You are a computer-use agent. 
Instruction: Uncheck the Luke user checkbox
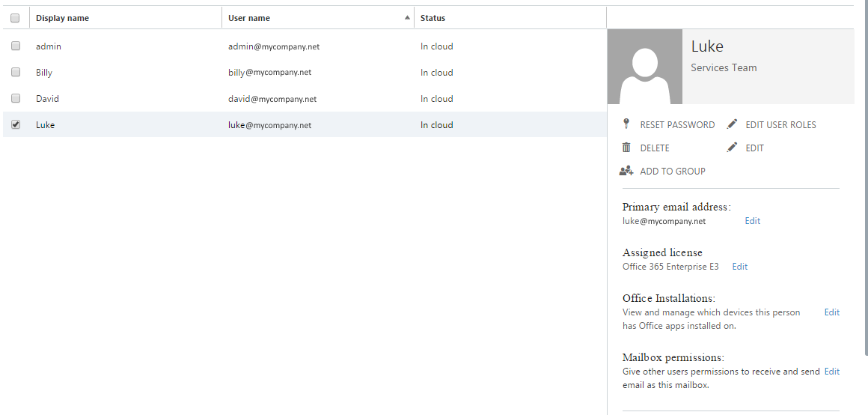point(16,125)
